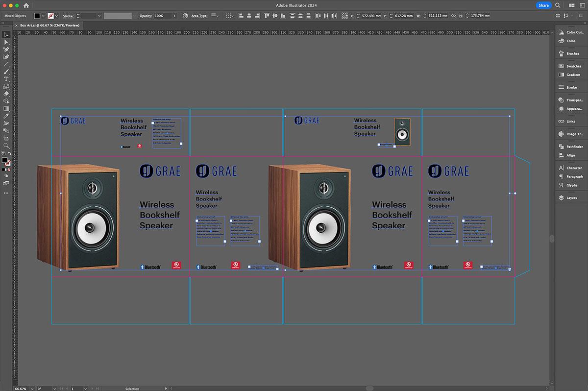Click the toolbar Fill color box

(x=4, y=160)
